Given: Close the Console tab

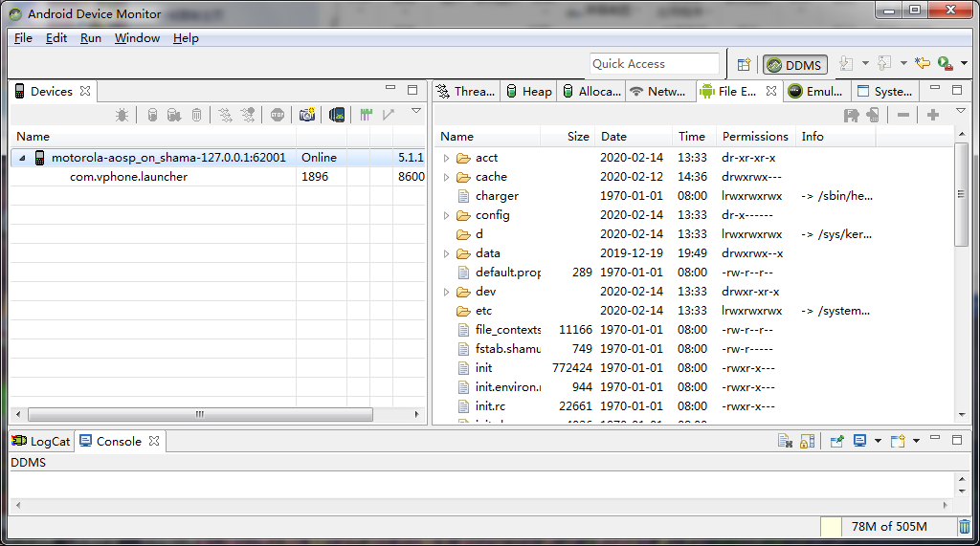Looking at the screenshot, I should 154,441.
